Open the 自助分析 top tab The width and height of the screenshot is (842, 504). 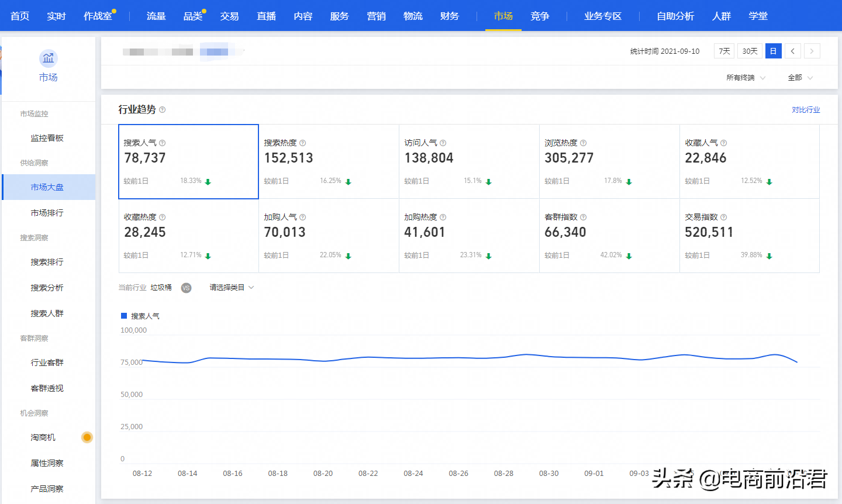pyautogui.click(x=675, y=16)
